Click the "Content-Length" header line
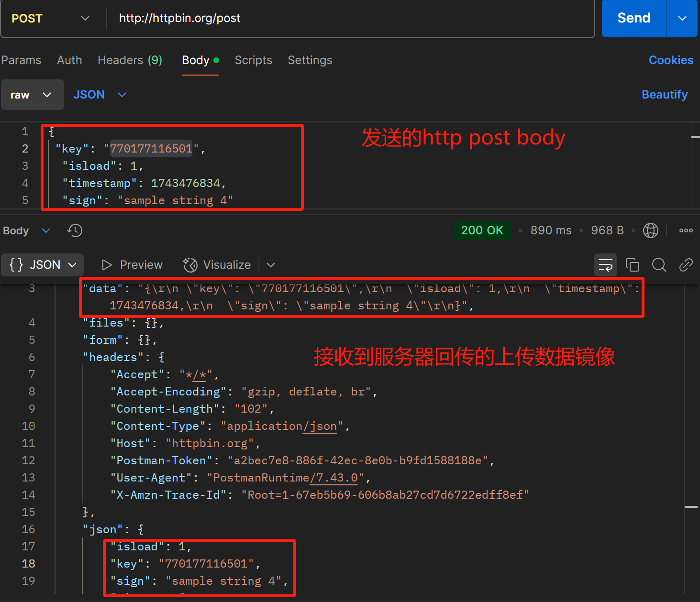This screenshot has height=602, width=700. pos(192,409)
